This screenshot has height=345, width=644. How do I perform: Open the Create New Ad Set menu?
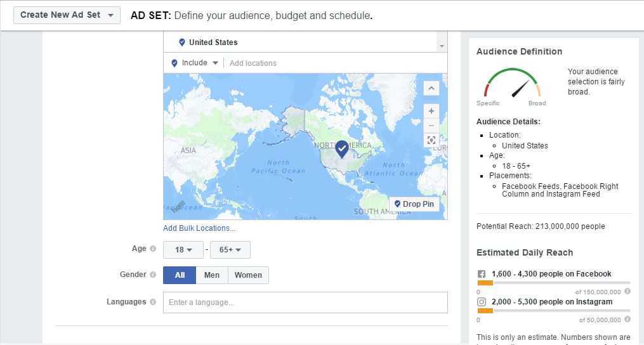67,15
